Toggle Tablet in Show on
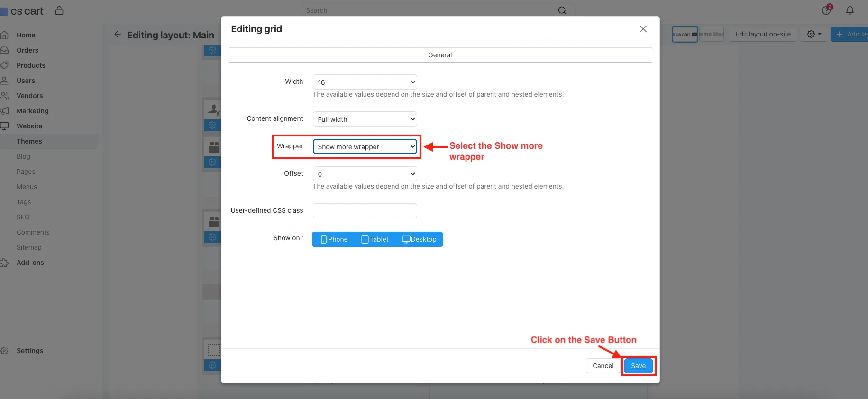Viewport: 868px width, 399px height. coord(375,239)
